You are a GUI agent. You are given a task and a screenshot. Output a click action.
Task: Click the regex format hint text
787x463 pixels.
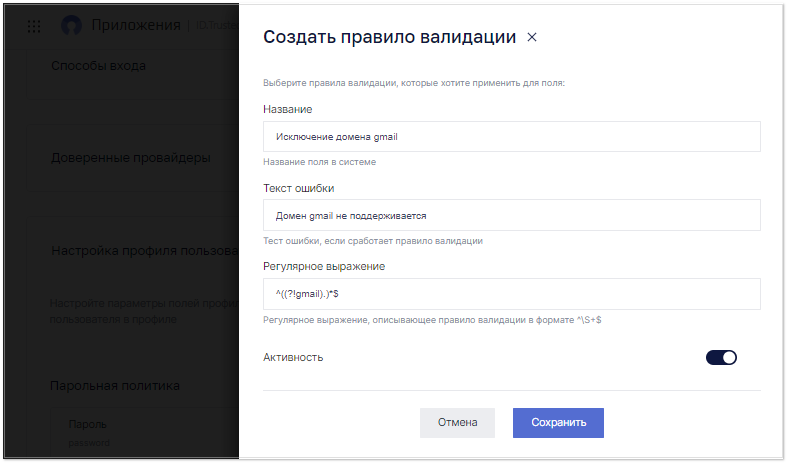(x=432, y=320)
